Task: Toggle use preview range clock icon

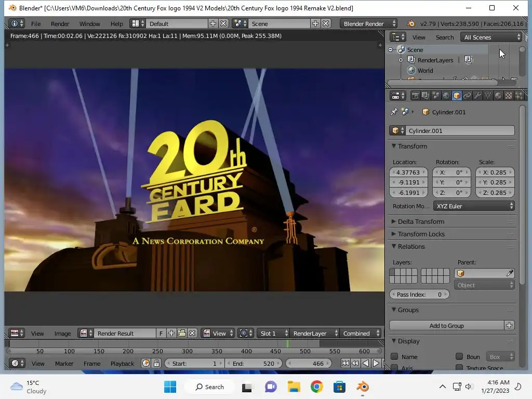Action: point(146,363)
